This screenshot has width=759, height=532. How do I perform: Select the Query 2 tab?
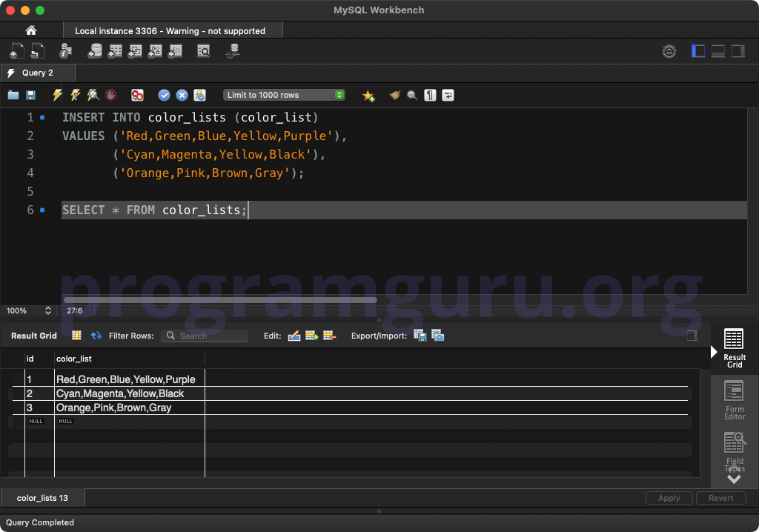[38, 73]
